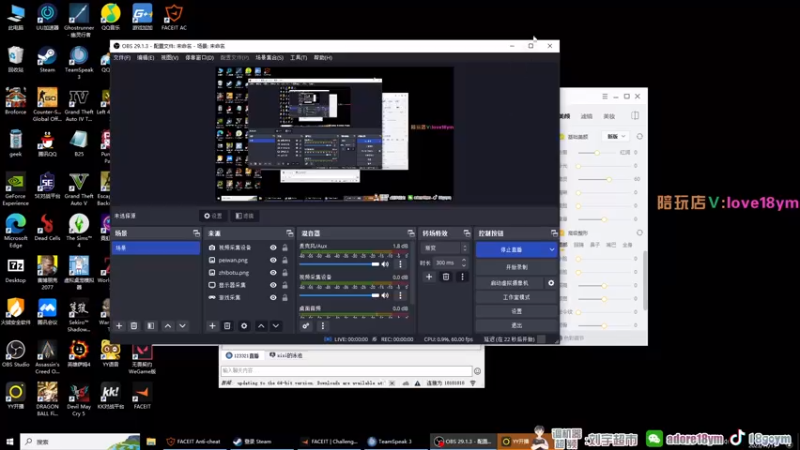Open the OBS File (F) menu
This screenshot has width=800, height=450.
pos(121,58)
